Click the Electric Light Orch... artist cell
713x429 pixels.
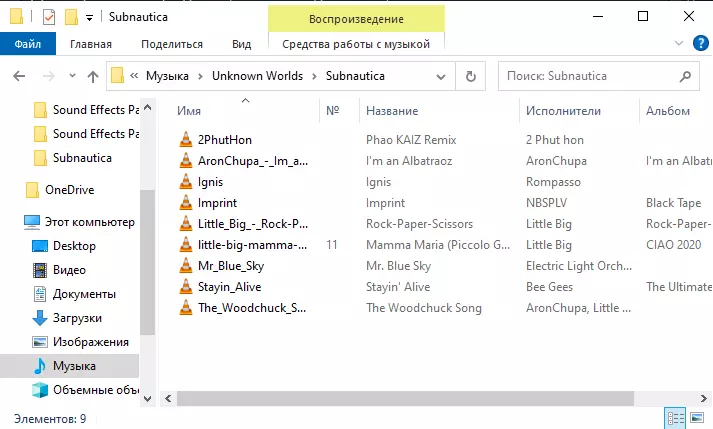[x=579, y=266]
